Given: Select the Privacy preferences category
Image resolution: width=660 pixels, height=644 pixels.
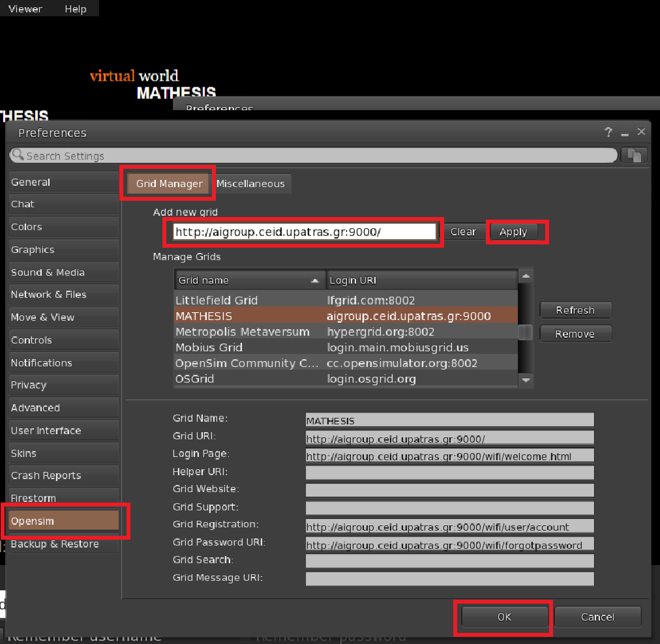Looking at the screenshot, I should 63,385.
